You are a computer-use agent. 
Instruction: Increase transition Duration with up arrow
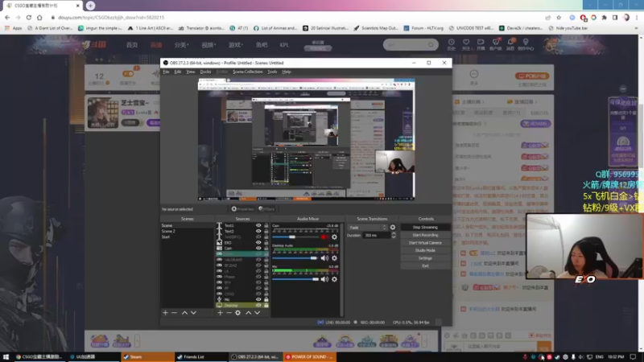click(x=394, y=233)
